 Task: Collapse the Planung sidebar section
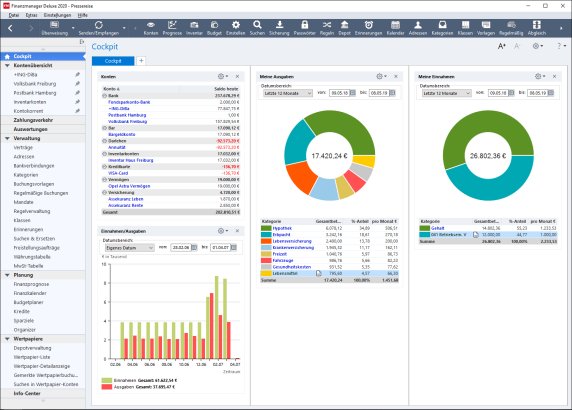pos(7,275)
